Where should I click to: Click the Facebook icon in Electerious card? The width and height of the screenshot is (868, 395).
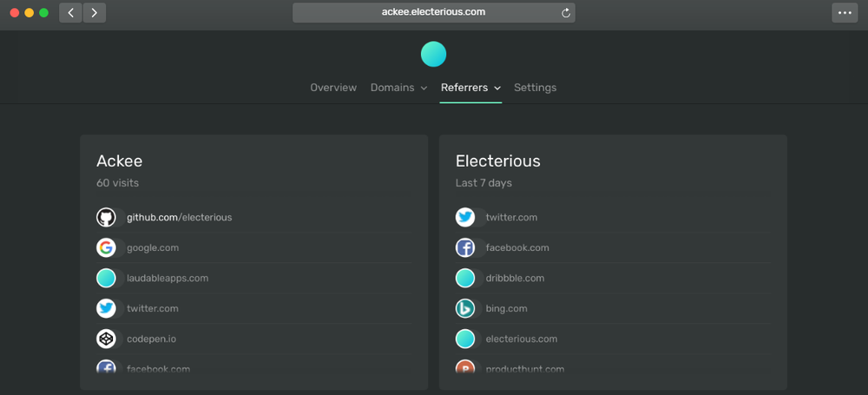click(x=465, y=247)
